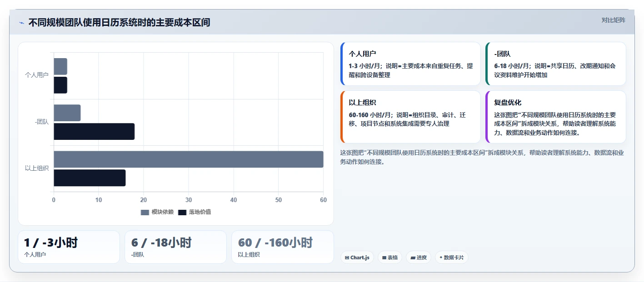Image resolution: width=644 pixels, height=282 pixels.
Task: Click the page title 不同规模团队使用日历系统时的主要成本区间
Action: [x=119, y=22]
